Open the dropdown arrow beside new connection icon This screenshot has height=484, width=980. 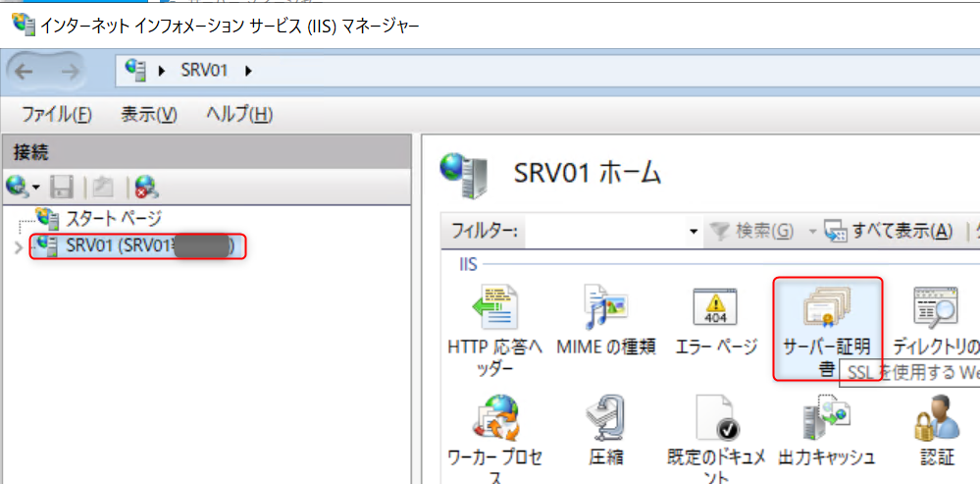(36, 187)
